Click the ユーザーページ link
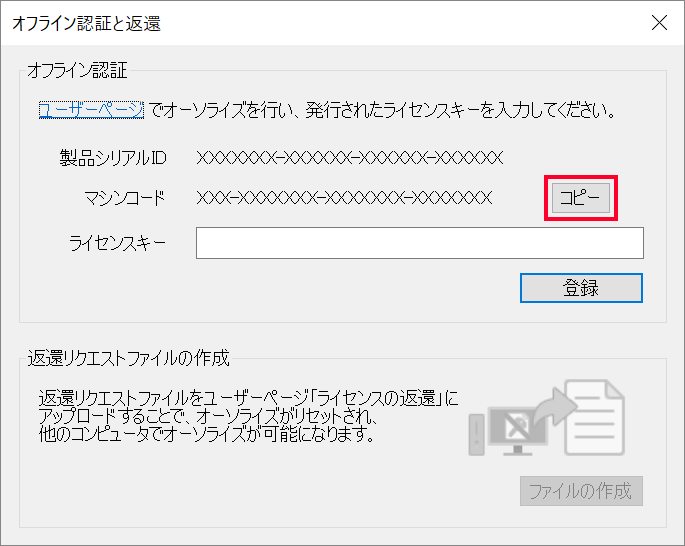The height and width of the screenshot is (546, 685). click(x=91, y=110)
